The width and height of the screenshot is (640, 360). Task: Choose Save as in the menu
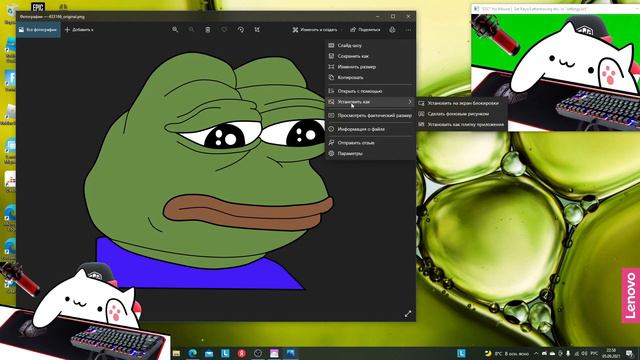(x=370, y=56)
